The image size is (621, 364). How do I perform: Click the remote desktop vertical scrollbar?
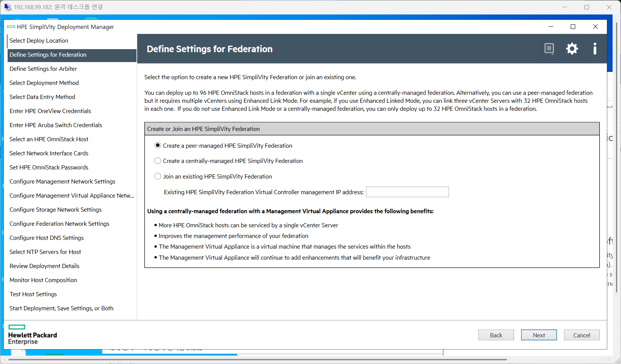[616, 157]
